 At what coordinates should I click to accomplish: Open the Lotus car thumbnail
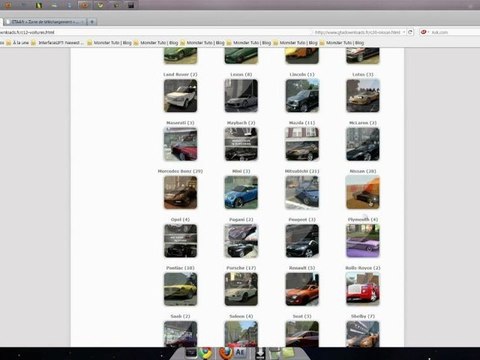363,96
